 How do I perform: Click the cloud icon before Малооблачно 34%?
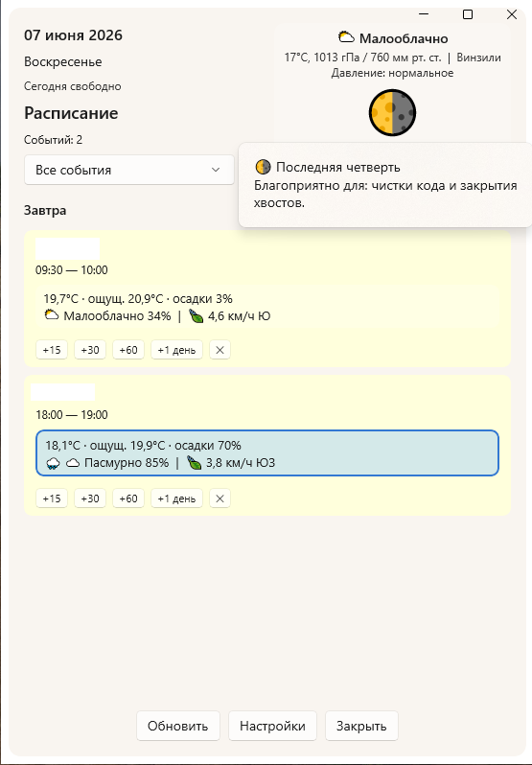[52, 315]
